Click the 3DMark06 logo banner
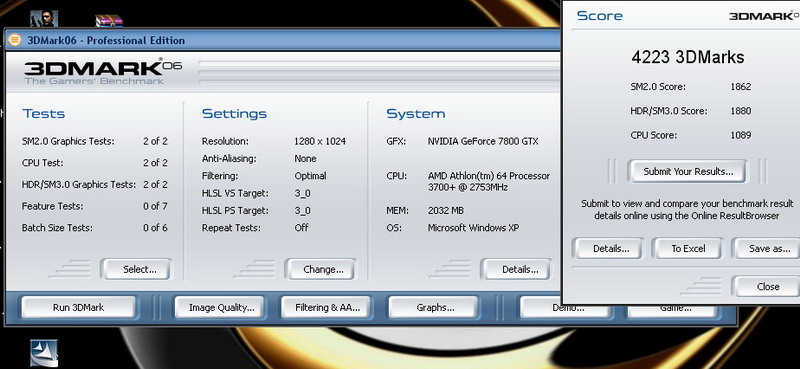 click(103, 72)
